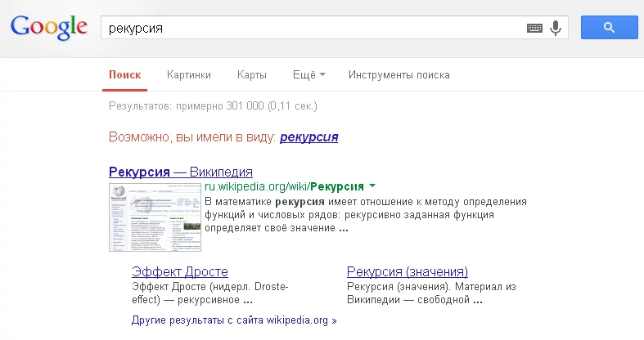Select the Поиск tab
This screenshot has width=644, height=340.
125,74
